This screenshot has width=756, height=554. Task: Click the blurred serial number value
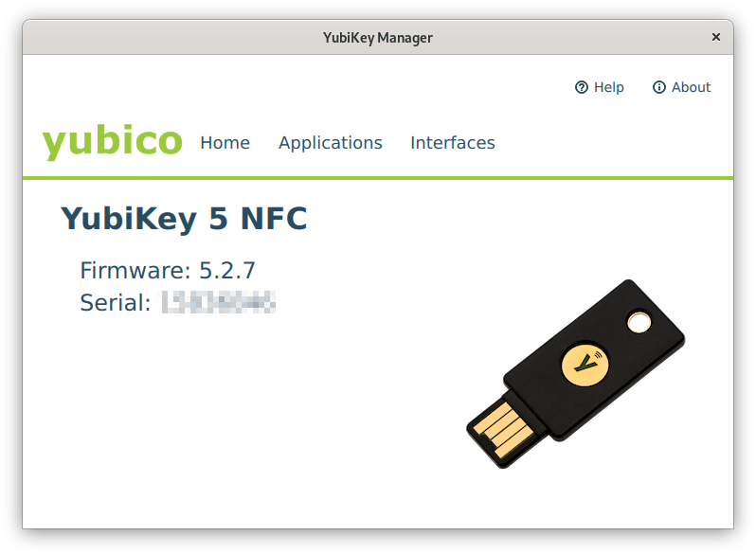[219, 303]
